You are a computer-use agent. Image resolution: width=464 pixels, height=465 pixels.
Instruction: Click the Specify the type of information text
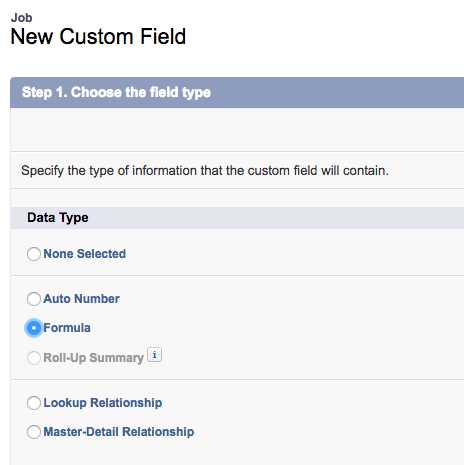click(x=205, y=171)
